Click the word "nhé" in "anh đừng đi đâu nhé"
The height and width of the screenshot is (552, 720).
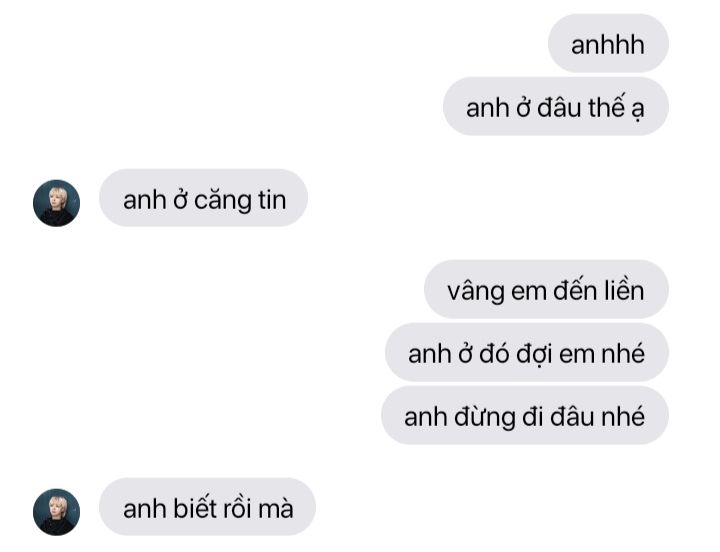(624, 416)
